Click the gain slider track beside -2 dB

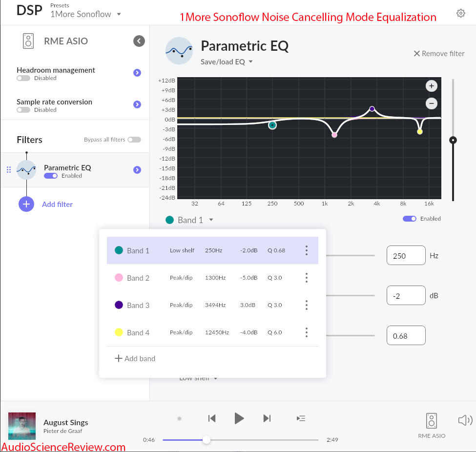(351, 295)
